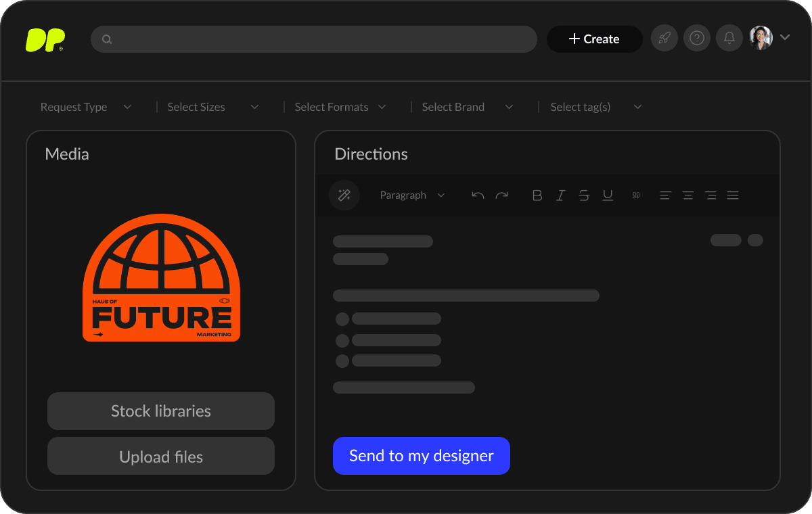The image size is (812, 514).
Task: Expand the Request Type dropdown
Action: point(86,107)
